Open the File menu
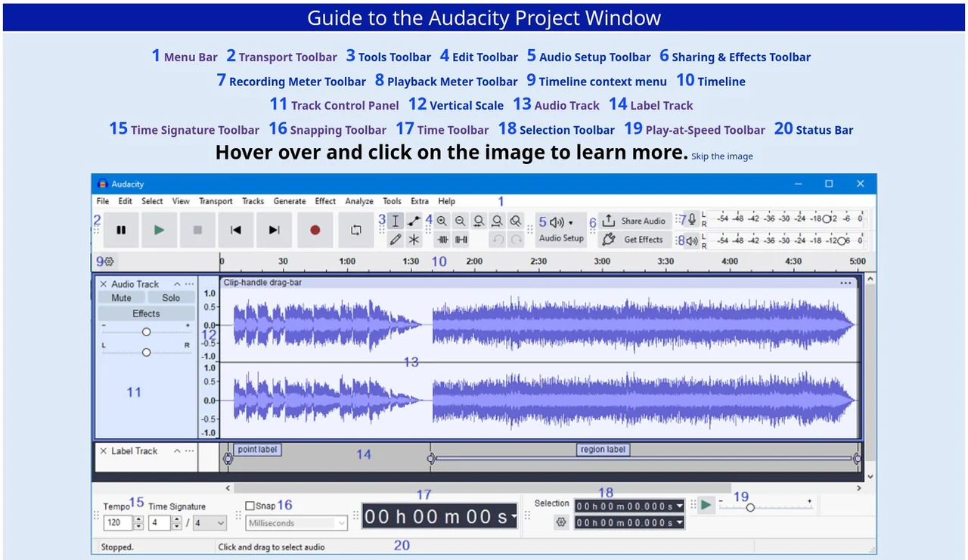 coord(103,201)
